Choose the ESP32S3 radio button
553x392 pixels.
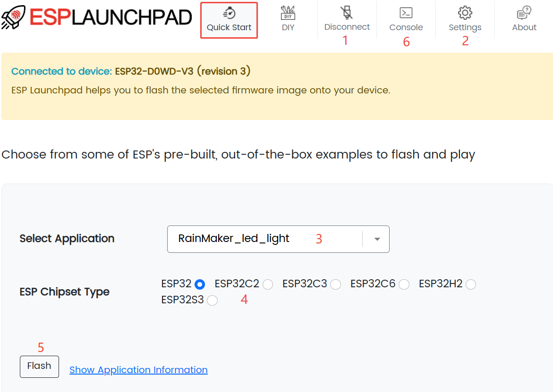tap(213, 300)
